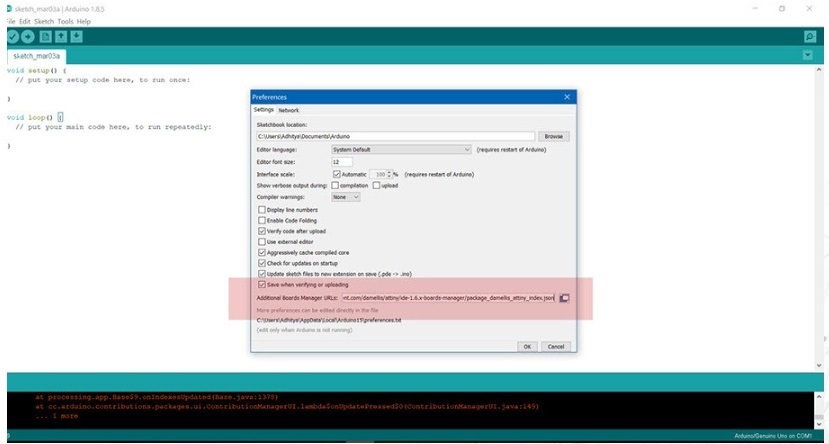Open the Edit menu

click(25, 22)
